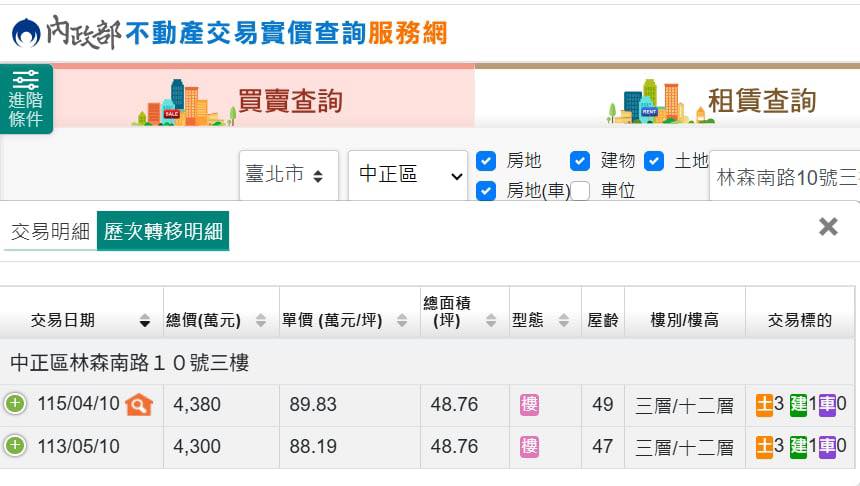The height and width of the screenshot is (486, 860).
Task: Expand details of the 113/05/10 row
Action: click(15, 445)
